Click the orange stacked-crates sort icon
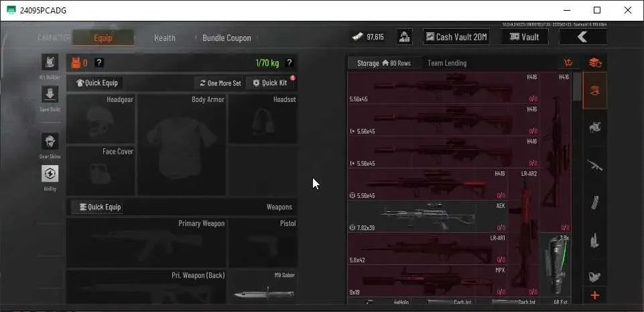The image size is (644, 312). (594, 63)
